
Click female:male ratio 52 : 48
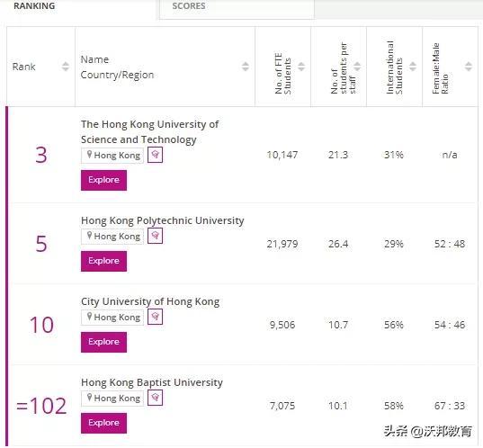pyautogui.click(x=450, y=245)
